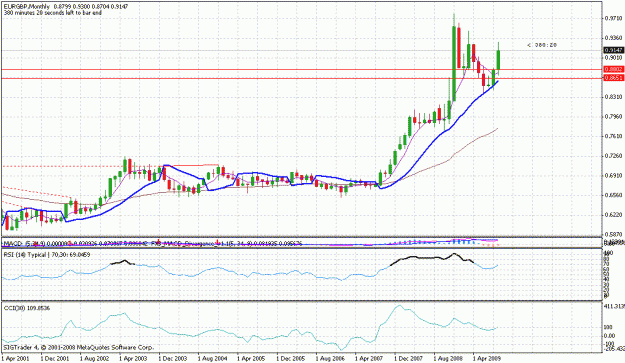This screenshot has width=625, height=363.
Task: Click the 1 Apr 2003 date label
Action: [x=134, y=358]
